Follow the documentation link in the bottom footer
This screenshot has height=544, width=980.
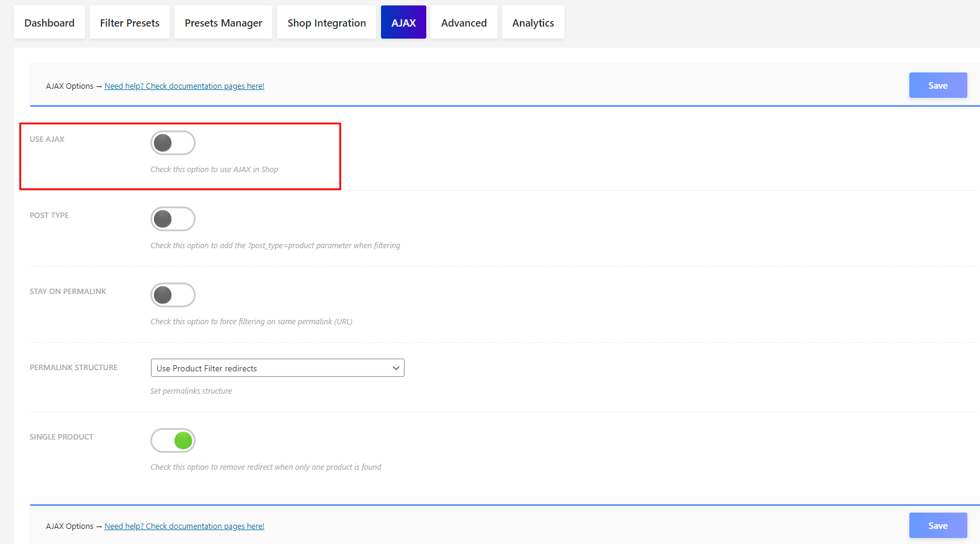pos(184,526)
